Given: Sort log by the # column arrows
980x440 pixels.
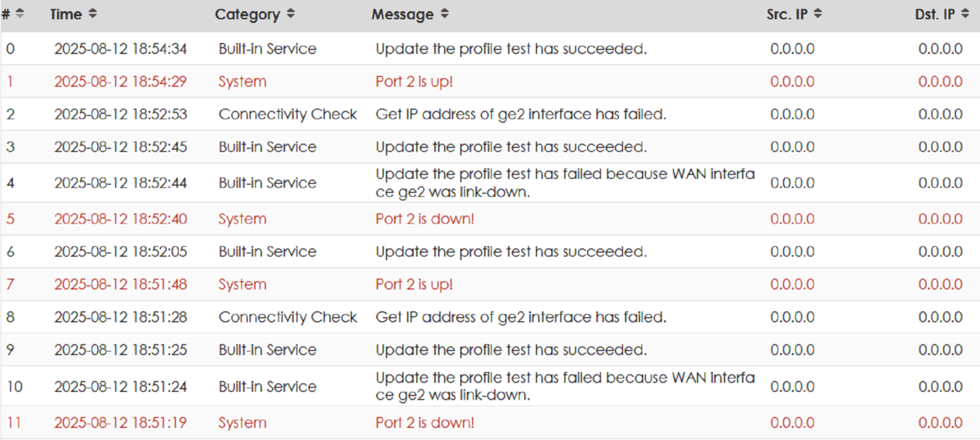Looking at the screenshot, I should coord(19,14).
